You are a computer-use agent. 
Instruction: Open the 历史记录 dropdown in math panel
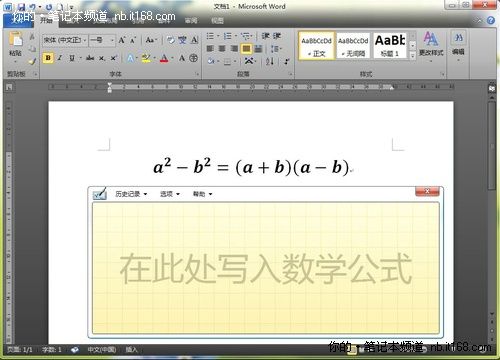[131, 194]
